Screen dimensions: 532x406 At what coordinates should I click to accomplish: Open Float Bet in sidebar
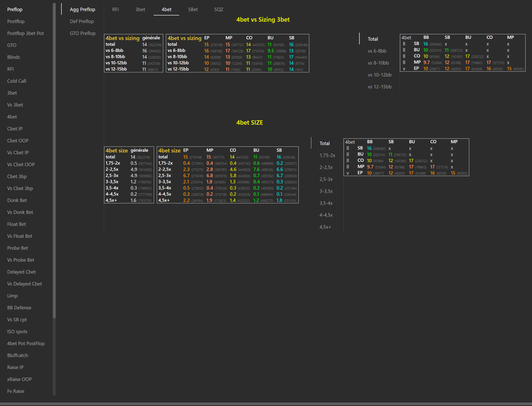coord(17,224)
